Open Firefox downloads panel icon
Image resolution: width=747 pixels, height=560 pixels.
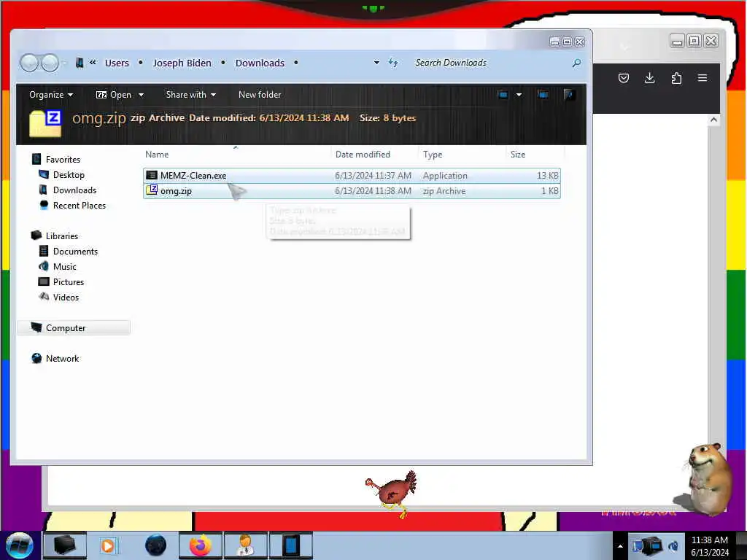point(649,78)
